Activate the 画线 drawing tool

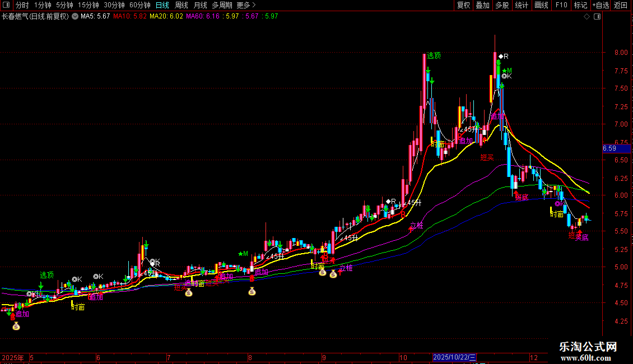point(541,5)
